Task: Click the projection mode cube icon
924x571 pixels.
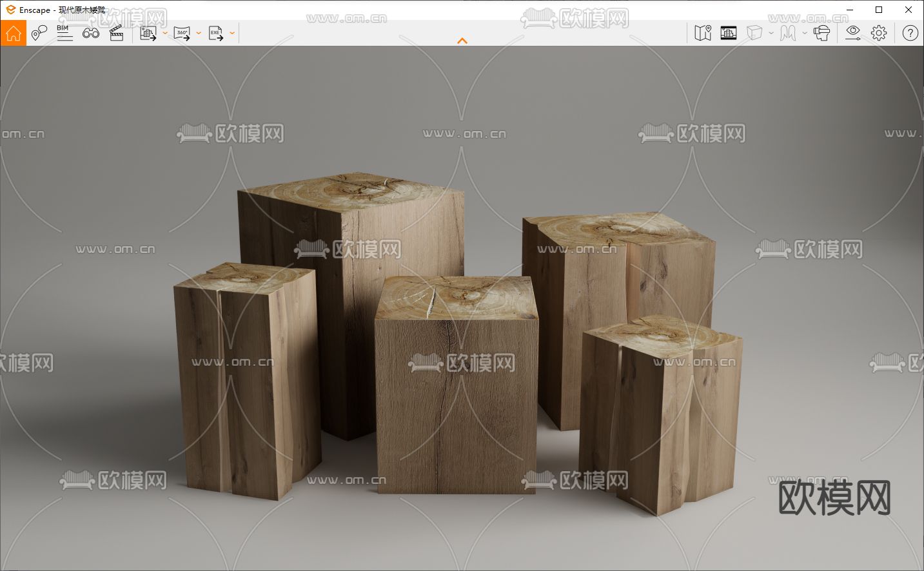Action: click(x=754, y=33)
